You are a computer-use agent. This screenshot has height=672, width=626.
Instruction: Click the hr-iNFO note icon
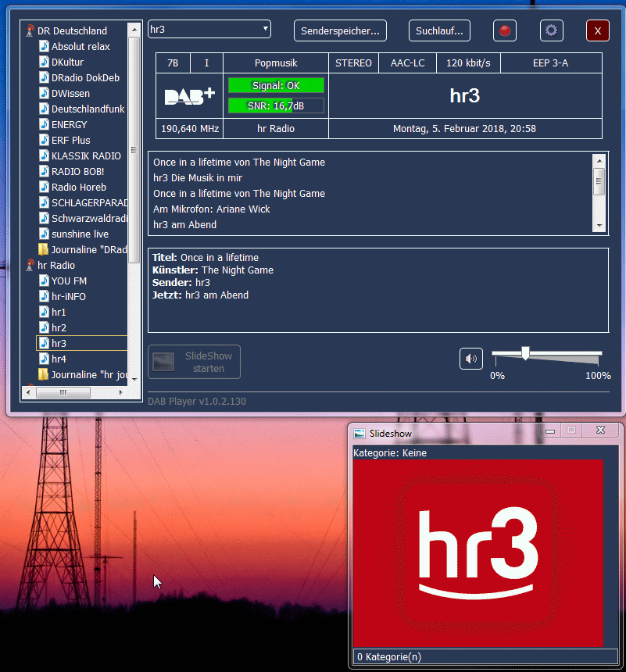pyautogui.click(x=44, y=297)
